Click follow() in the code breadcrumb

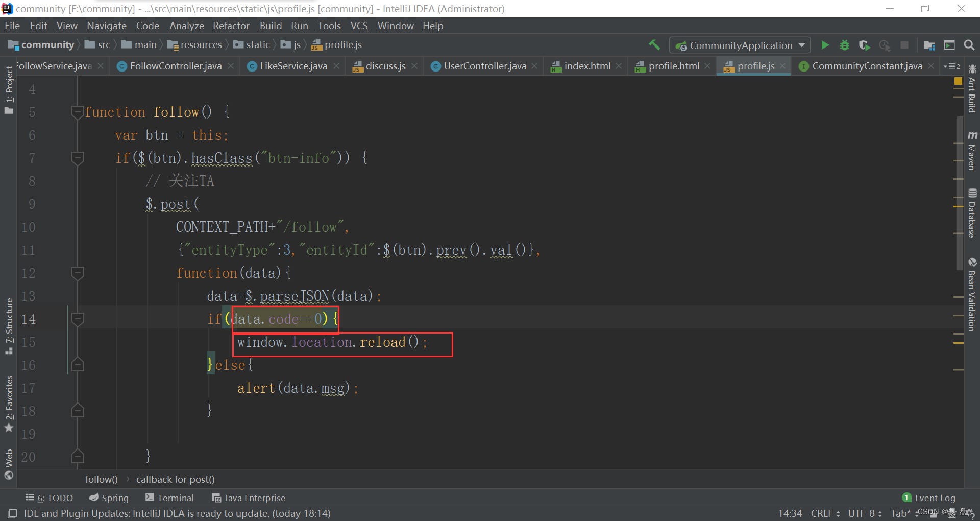[101, 479]
